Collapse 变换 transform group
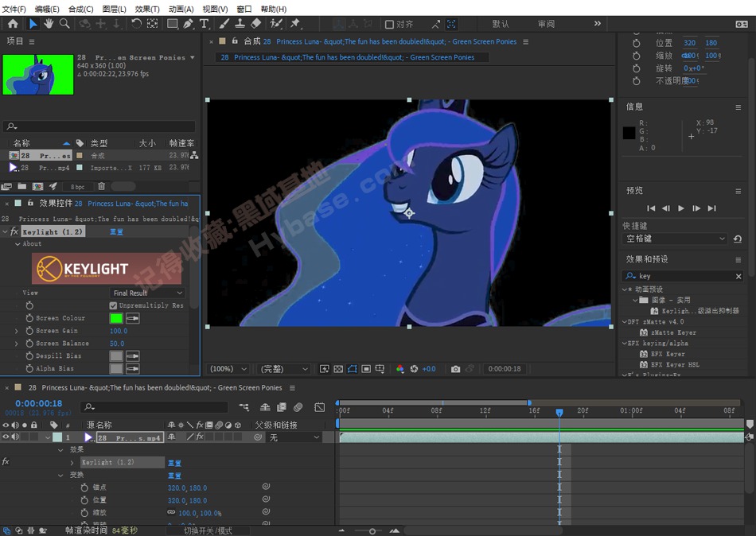The height and width of the screenshot is (536, 756). tap(60, 476)
